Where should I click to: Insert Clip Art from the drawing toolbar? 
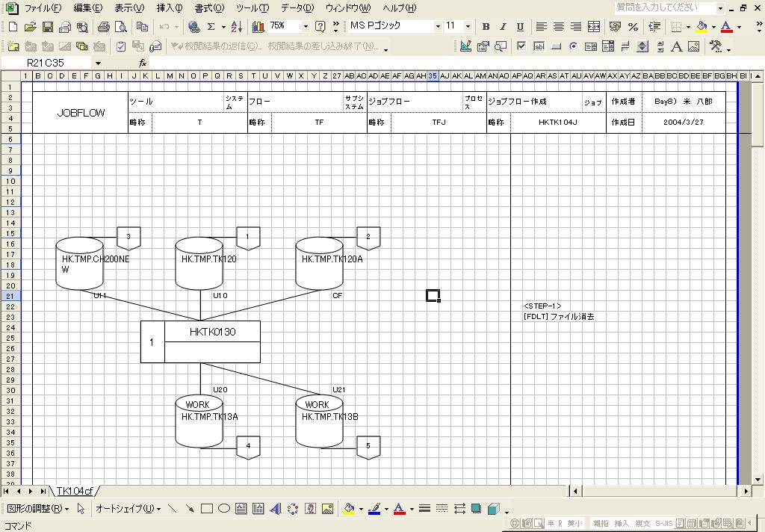tap(310, 509)
